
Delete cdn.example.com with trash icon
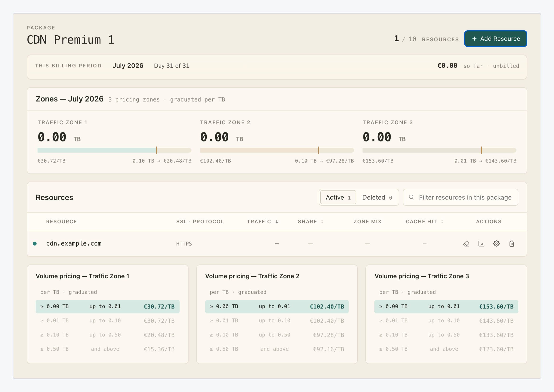[512, 244]
